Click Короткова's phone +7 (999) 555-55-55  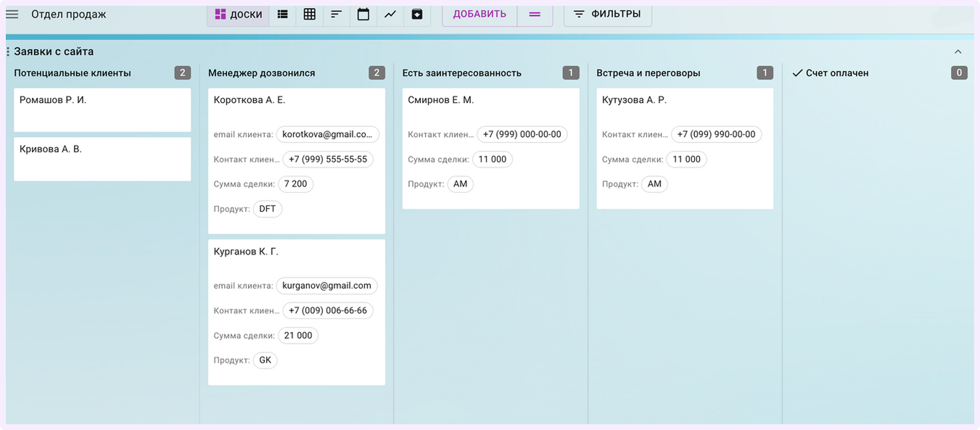coord(328,160)
